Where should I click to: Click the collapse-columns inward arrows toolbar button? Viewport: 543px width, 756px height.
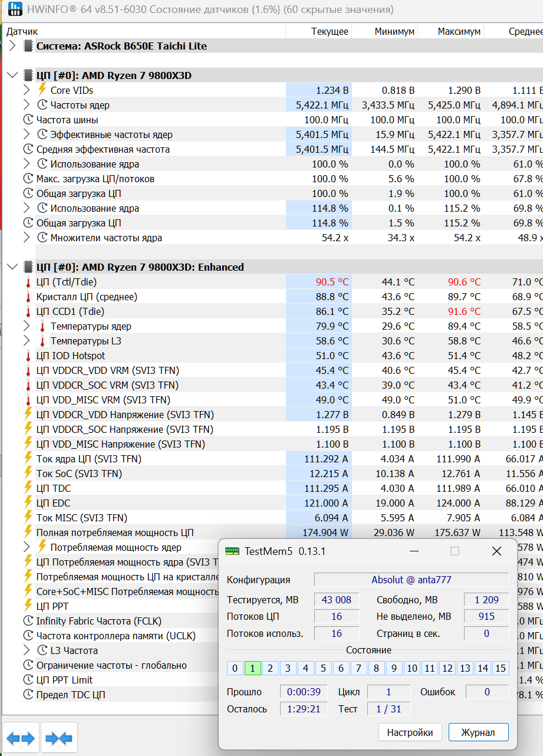tap(59, 738)
